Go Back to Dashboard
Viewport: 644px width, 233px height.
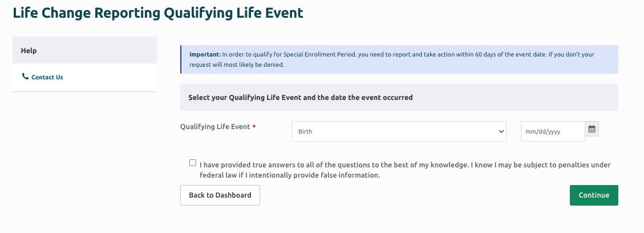click(x=220, y=195)
